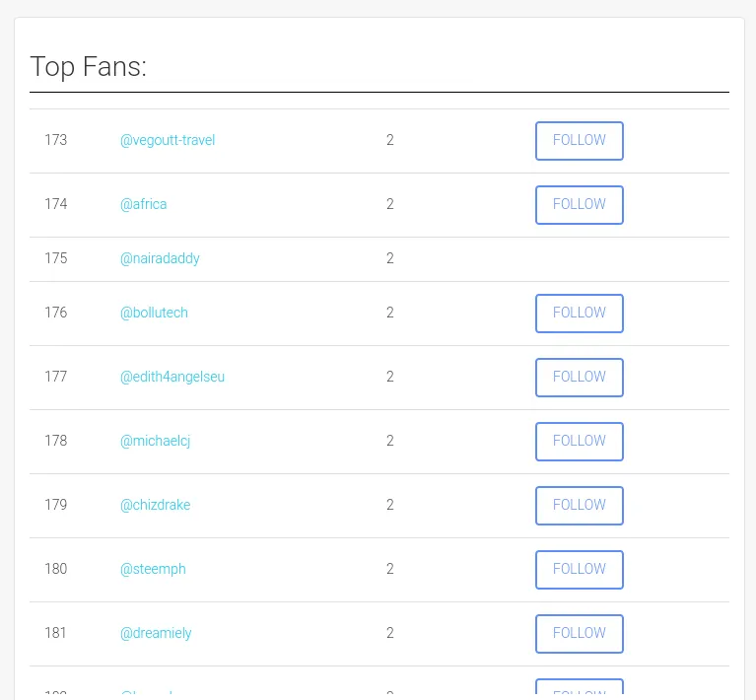
Task: Open the @bollutech username link
Action: 154,314
